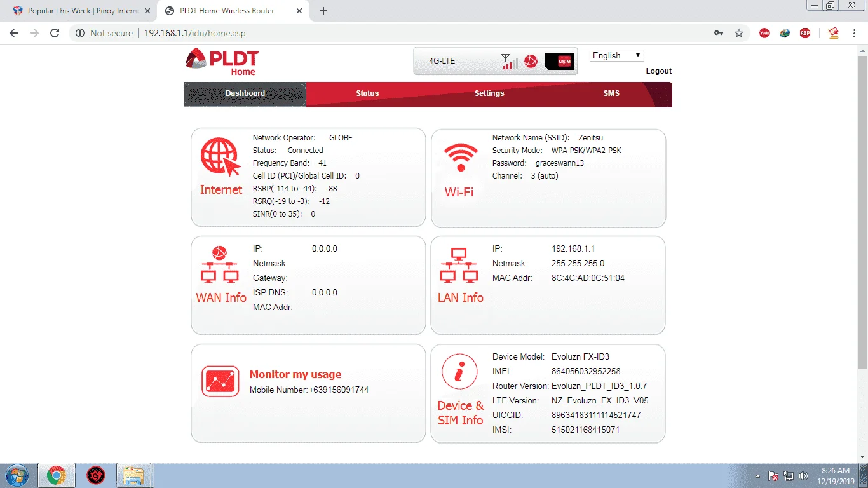
Task: Click the signal strength bars icon
Action: [x=509, y=62]
